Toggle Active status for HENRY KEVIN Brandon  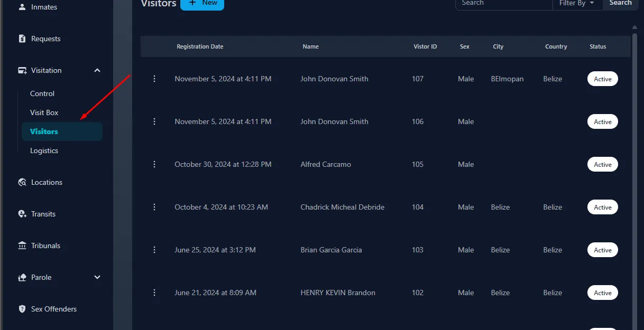pos(602,293)
